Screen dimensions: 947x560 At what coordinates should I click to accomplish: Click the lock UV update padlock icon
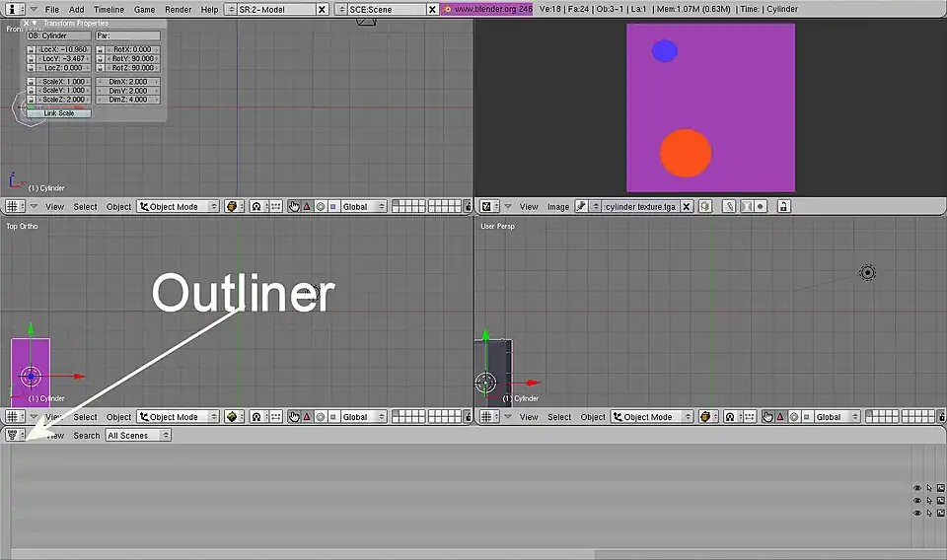783,207
